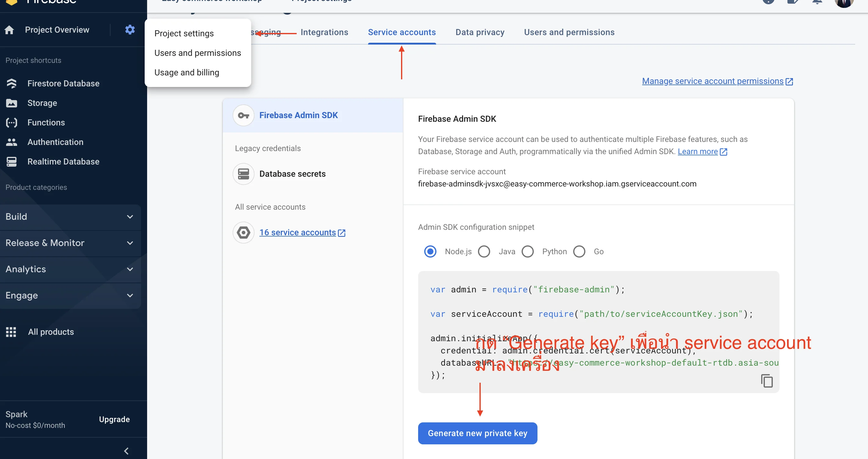Collapse the sidebar with the bottom chevron
The height and width of the screenshot is (459, 868).
coord(126,451)
